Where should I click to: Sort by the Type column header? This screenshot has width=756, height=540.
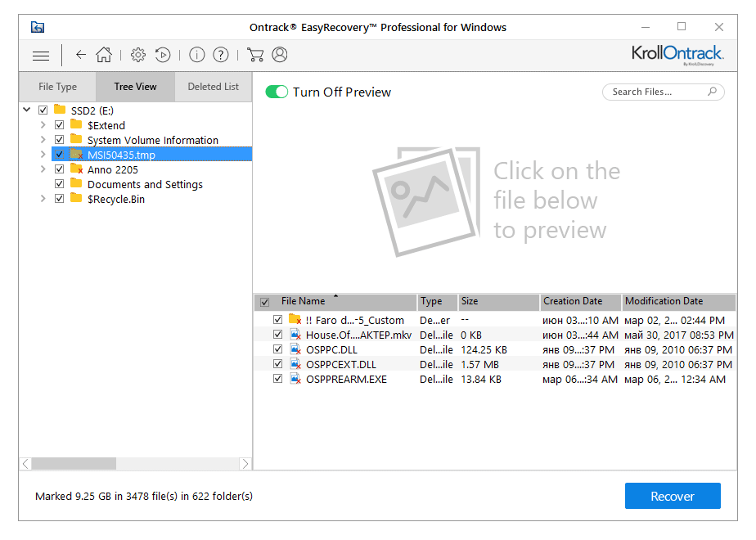point(437,302)
